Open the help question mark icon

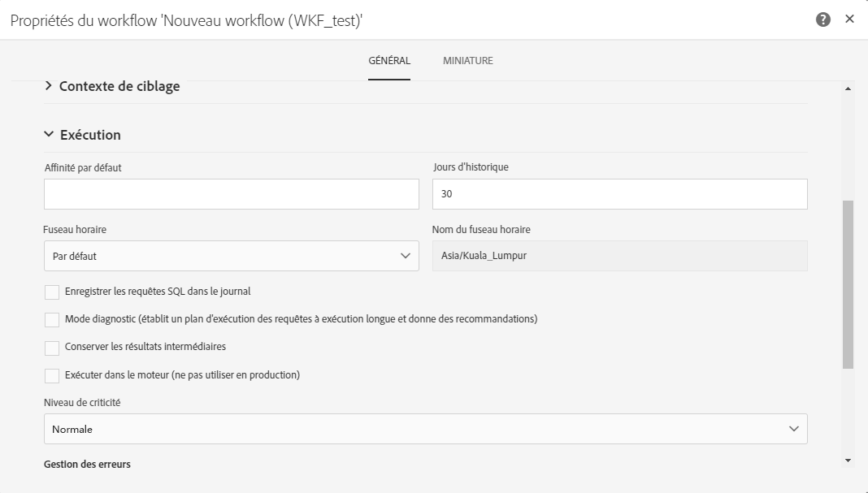pos(823,19)
